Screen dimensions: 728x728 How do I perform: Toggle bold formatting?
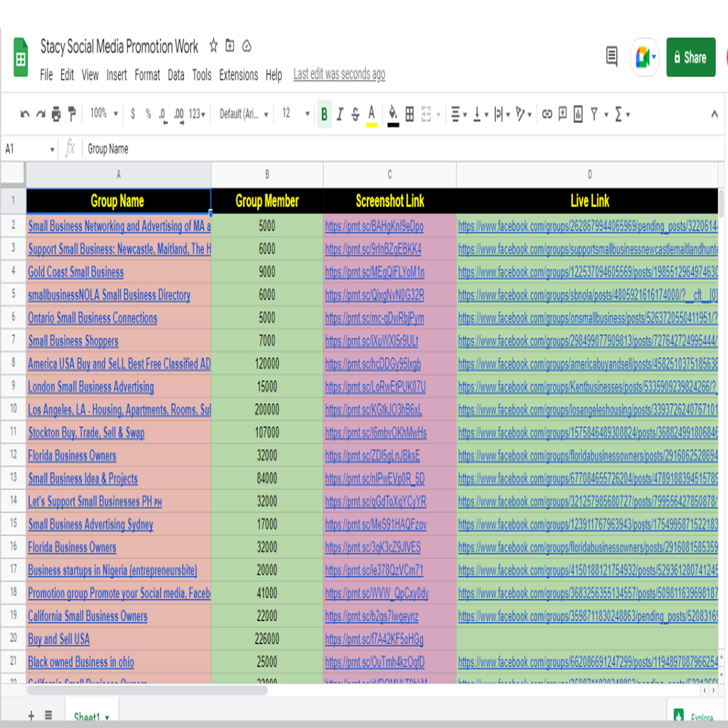click(324, 114)
